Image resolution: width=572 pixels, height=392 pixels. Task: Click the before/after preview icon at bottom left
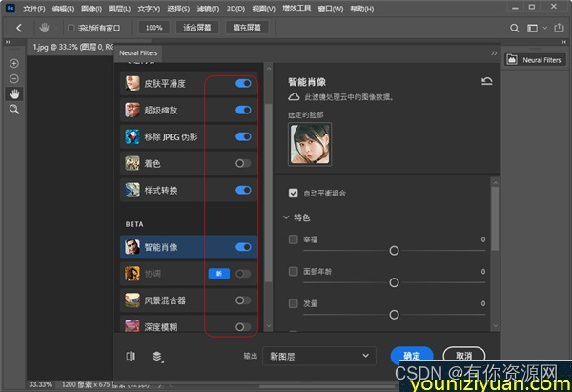click(x=131, y=356)
